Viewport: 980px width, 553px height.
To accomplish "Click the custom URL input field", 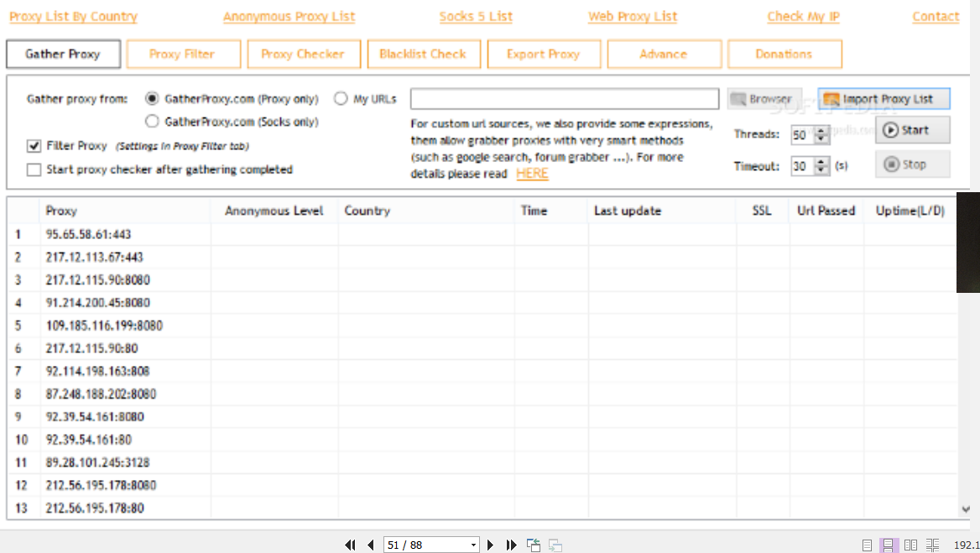I will click(564, 99).
